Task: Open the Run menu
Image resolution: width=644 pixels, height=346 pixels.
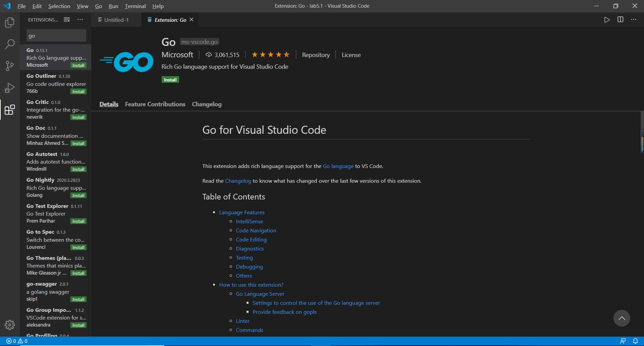Action: click(113, 6)
